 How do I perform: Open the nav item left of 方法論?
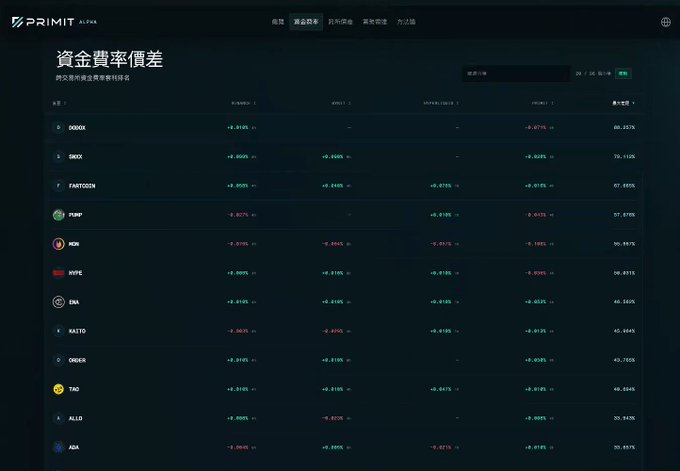(x=375, y=22)
